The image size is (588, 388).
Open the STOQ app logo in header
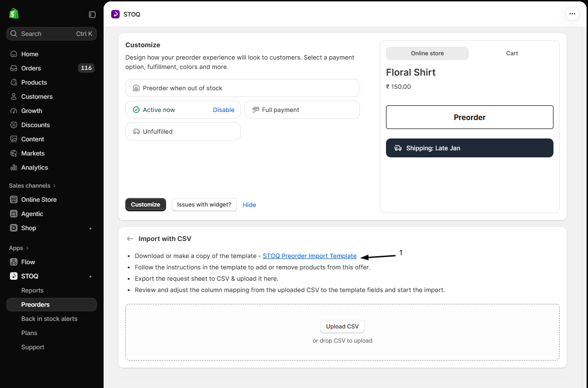115,14
